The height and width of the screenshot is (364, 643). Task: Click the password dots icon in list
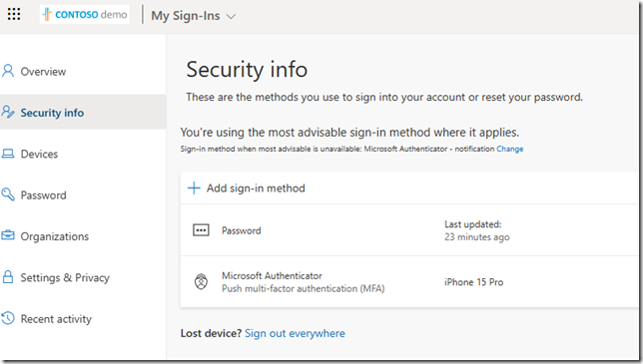(x=201, y=230)
